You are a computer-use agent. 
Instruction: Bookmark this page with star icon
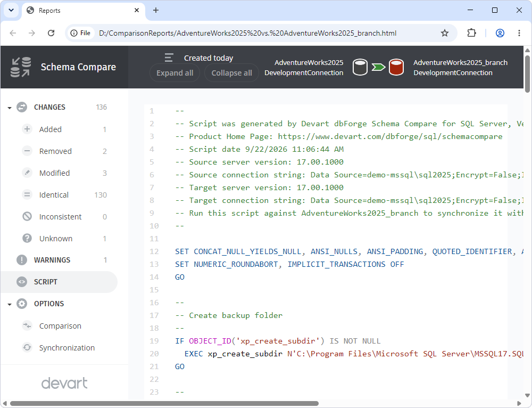point(444,33)
